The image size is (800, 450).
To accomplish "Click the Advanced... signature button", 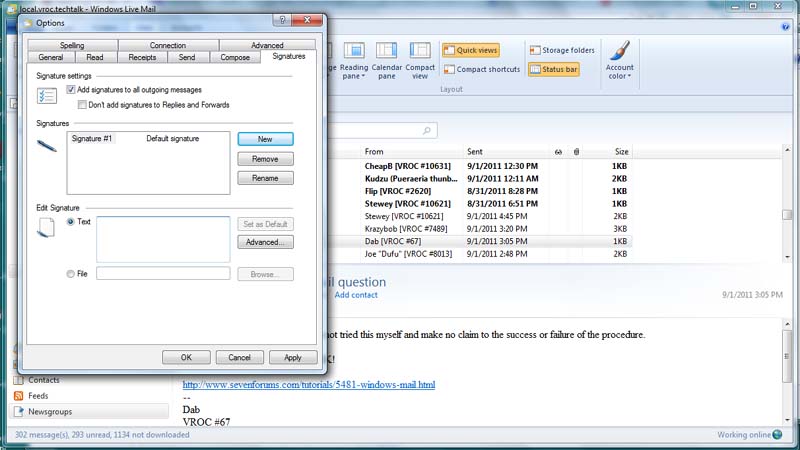I will click(265, 242).
